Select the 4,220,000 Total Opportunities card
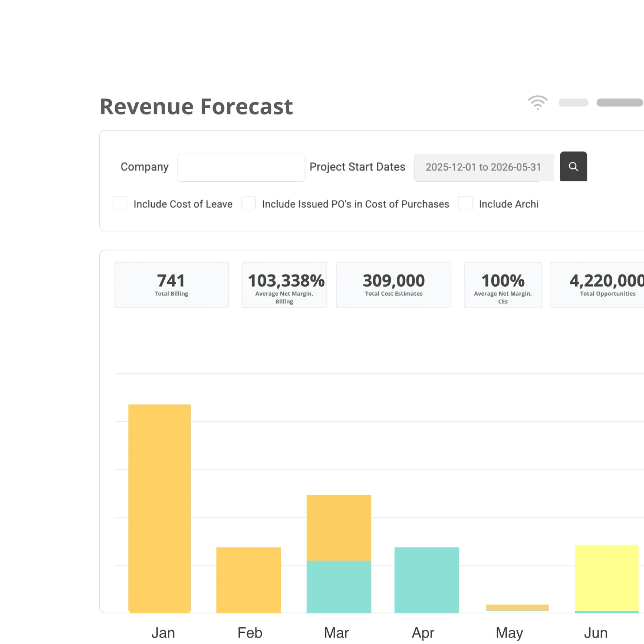The image size is (644, 644). [597, 285]
